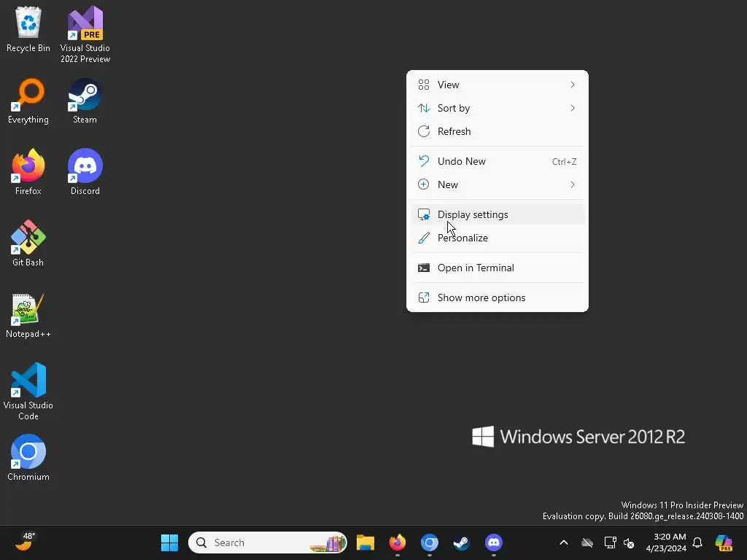
Task: Open the clock showing 3:20 AM
Action: [666, 542]
